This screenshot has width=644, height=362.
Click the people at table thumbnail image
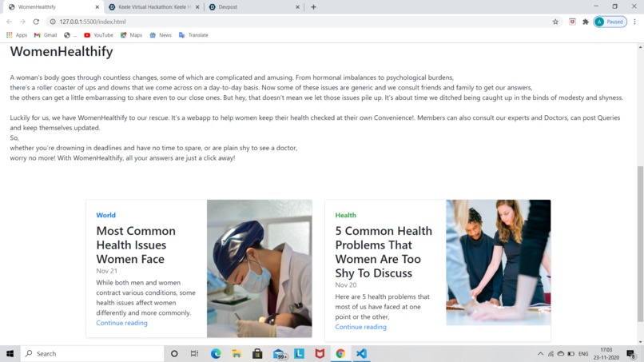[x=499, y=263]
